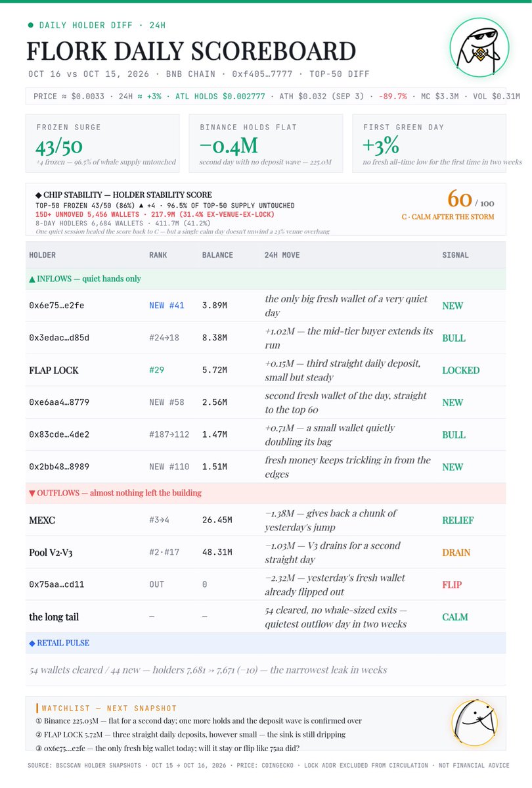Select the 8-DAY HODLERS 6,684 WALLETS line
Image resolution: width=532 pixels, height=788 pixels.
pyautogui.click(x=123, y=223)
